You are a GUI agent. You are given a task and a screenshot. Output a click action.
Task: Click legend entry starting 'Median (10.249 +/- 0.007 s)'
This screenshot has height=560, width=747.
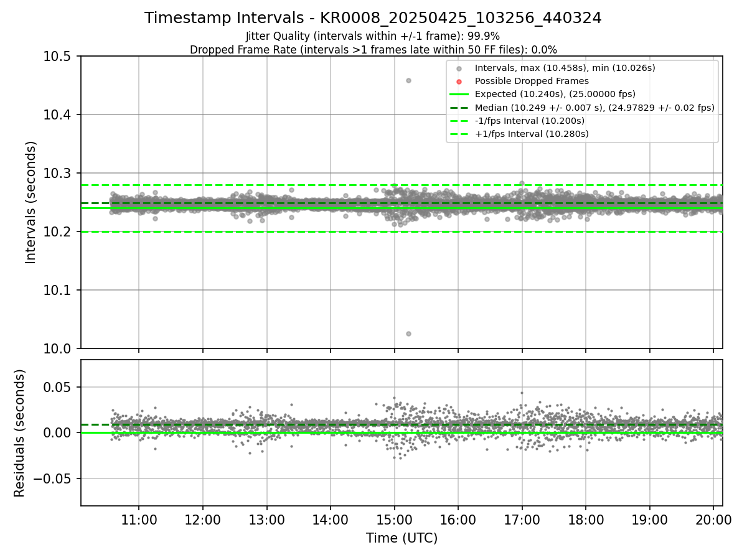[x=594, y=108]
